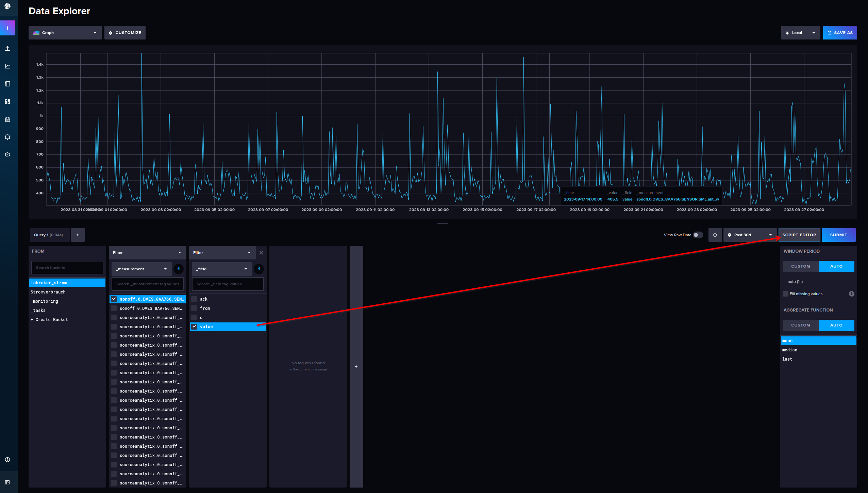Open the _measurement tag key dropdown

click(x=141, y=269)
